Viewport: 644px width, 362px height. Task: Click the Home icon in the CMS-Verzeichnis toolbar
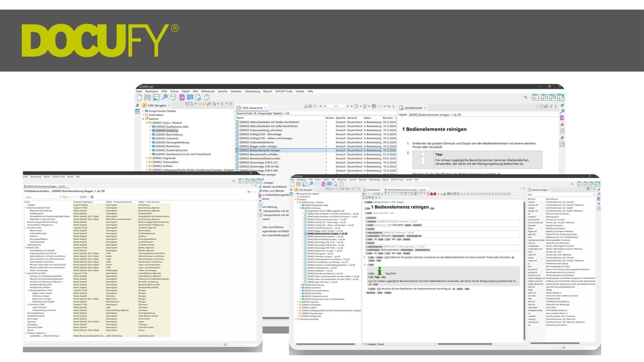[306, 106]
